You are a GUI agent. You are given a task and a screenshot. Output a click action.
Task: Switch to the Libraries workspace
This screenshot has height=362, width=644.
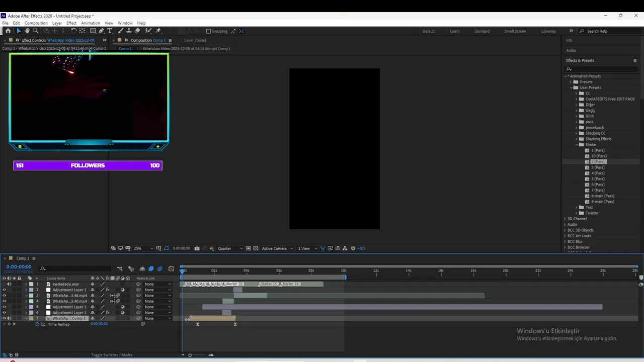tap(548, 31)
